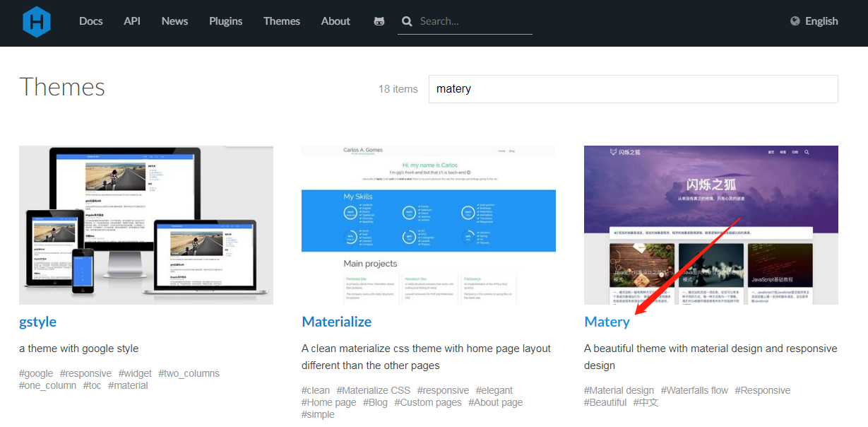Click the search magnifier icon
Screen dimensions: 868x427
407,21
